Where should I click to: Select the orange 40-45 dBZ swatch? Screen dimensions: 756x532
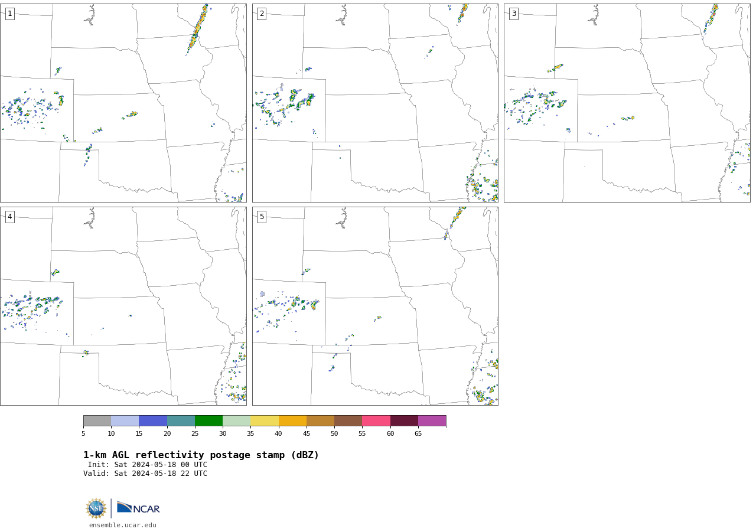coord(292,421)
